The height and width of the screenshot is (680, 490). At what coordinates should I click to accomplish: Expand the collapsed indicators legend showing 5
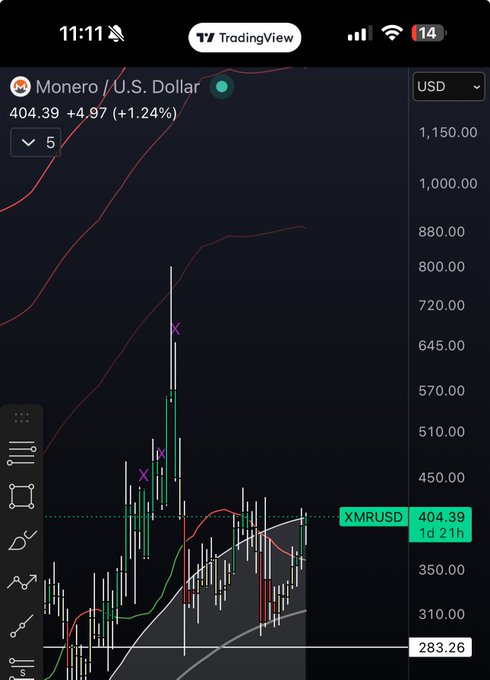[x=36, y=142]
